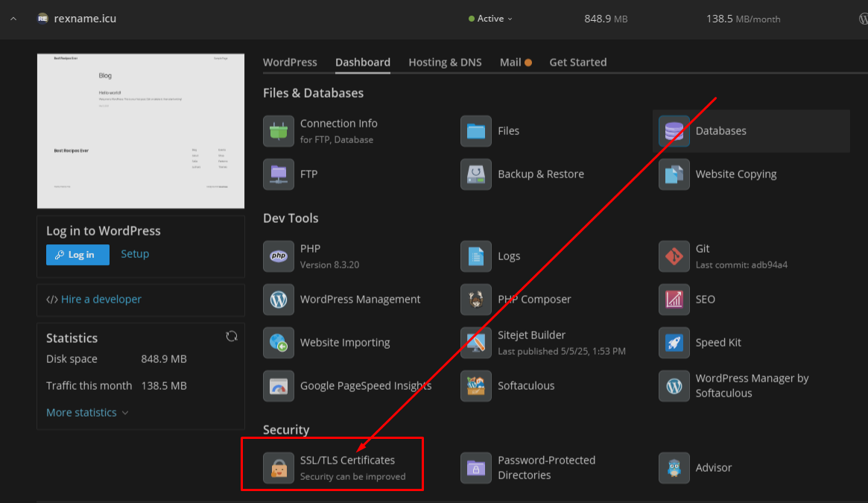Image resolution: width=868 pixels, height=503 pixels.
Task: Open the Softaculous link
Action: pyautogui.click(x=526, y=385)
